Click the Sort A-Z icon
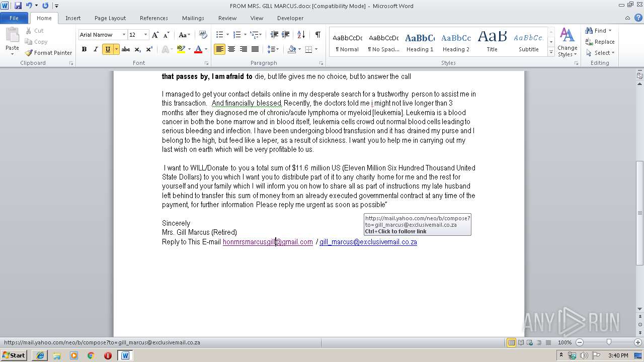 [x=301, y=35]
